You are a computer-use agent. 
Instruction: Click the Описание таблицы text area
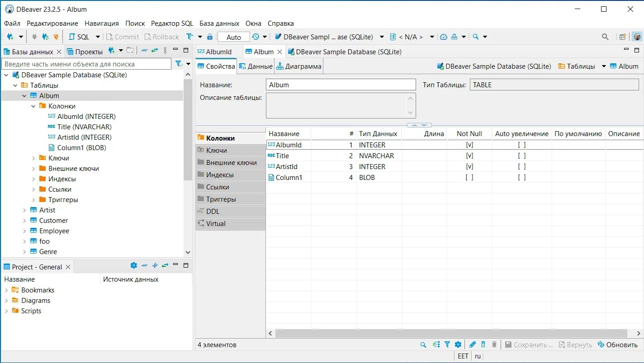click(341, 105)
